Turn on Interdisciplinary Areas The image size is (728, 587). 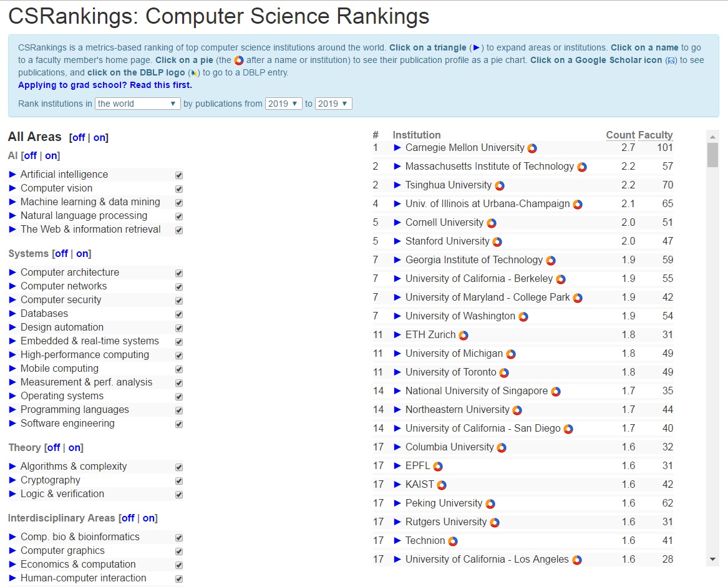(x=148, y=518)
